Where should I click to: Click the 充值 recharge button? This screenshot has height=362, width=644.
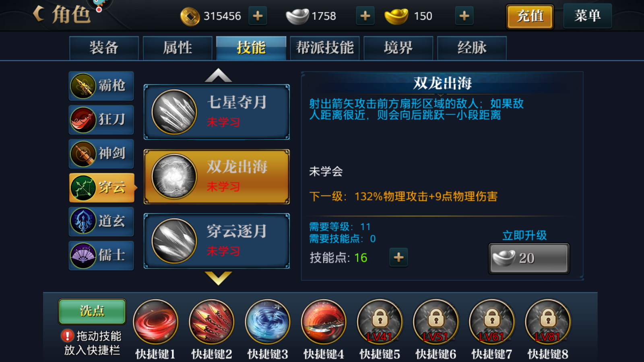[530, 16]
